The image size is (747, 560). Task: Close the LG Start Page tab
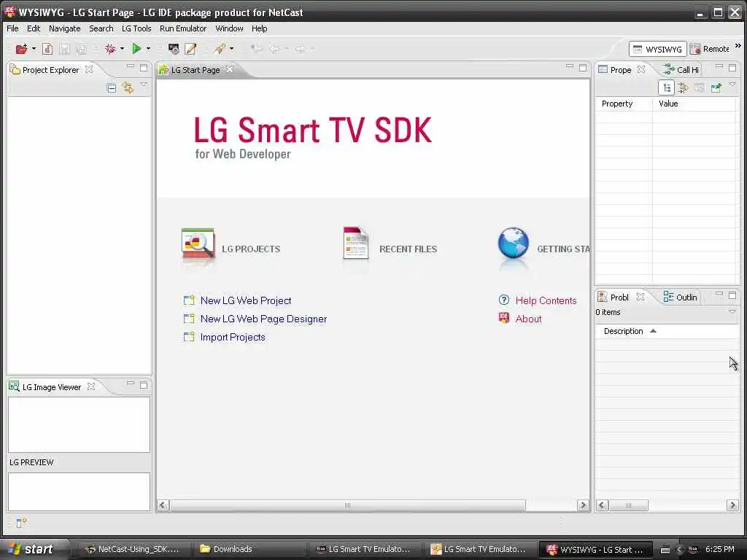230,69
